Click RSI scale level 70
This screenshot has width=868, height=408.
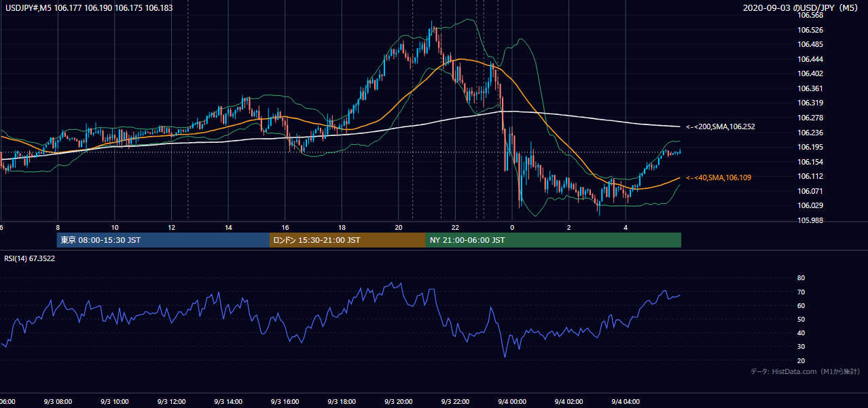[x=801, y=292]
